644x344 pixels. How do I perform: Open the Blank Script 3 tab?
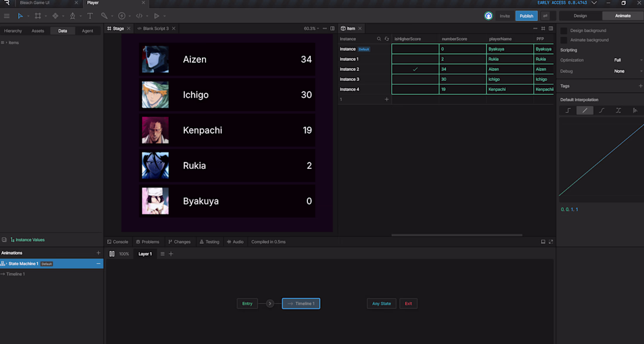coord(156,29)
